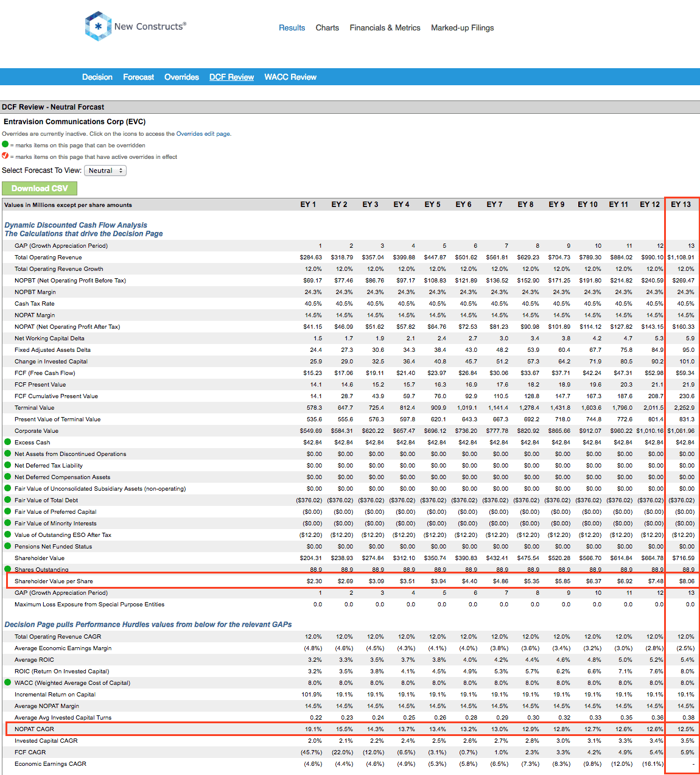Click the Average ROIC row label
This screenshot has height=775, width=700.
35,660
